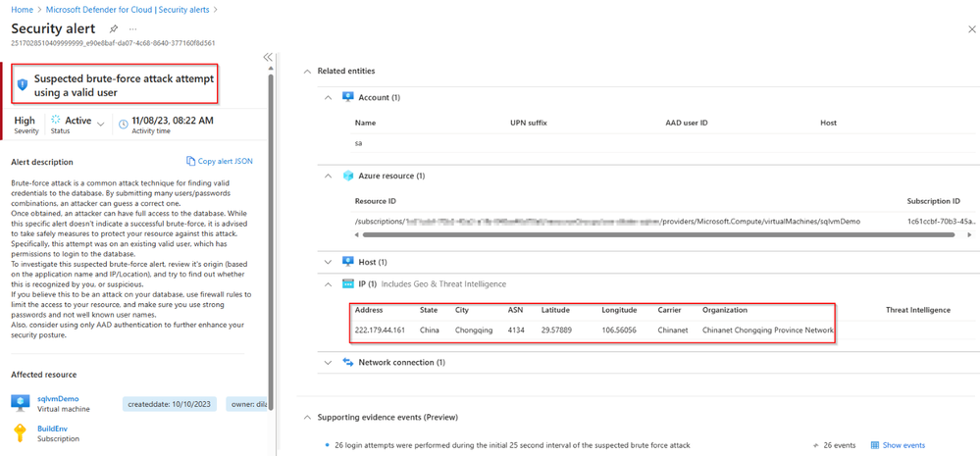Click the Host entity icon
The width and height of the screenshot is (980, 456).
click(348, 262)
